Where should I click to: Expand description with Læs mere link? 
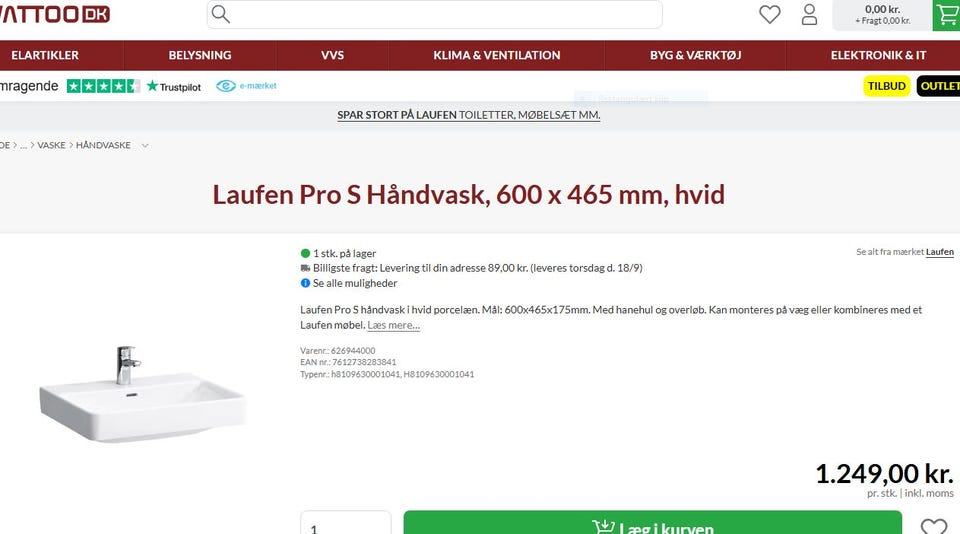click(394, 325)
